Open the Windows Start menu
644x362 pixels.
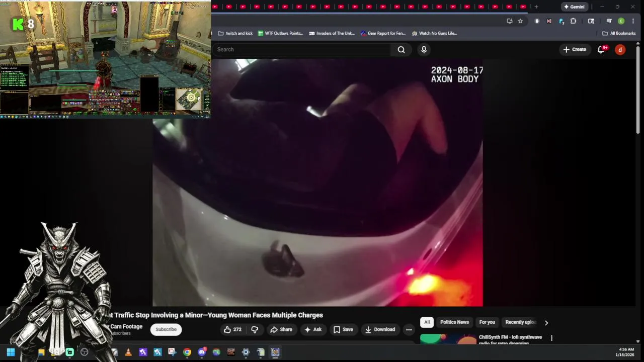click(11, 352)
